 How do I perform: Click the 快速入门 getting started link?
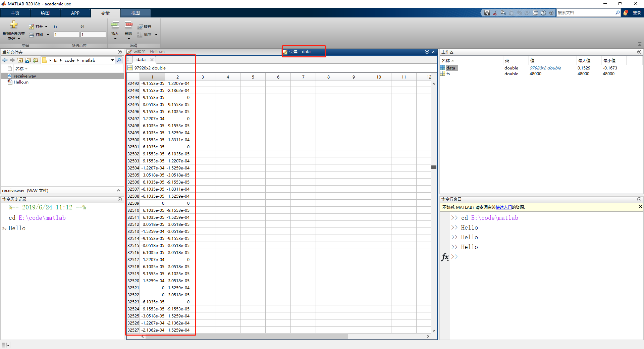503,207
